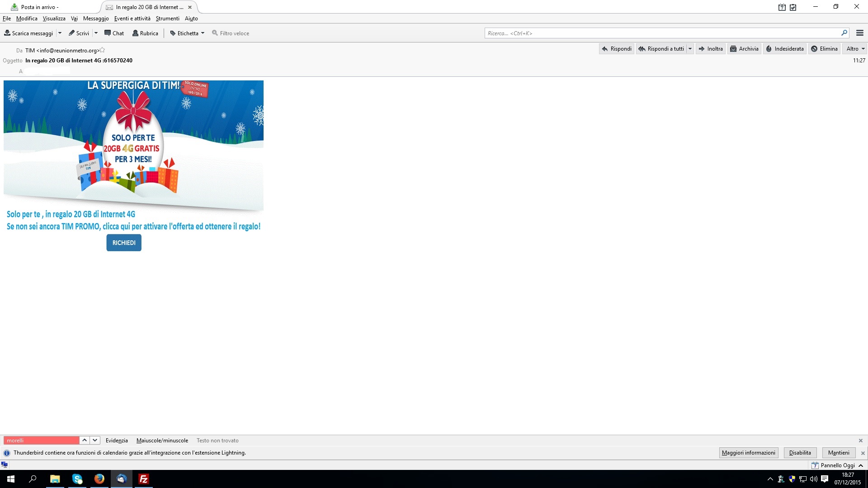868x488 pixels.
Task: Click Maggiori informazioni button
Action: [x=748, y=453]
